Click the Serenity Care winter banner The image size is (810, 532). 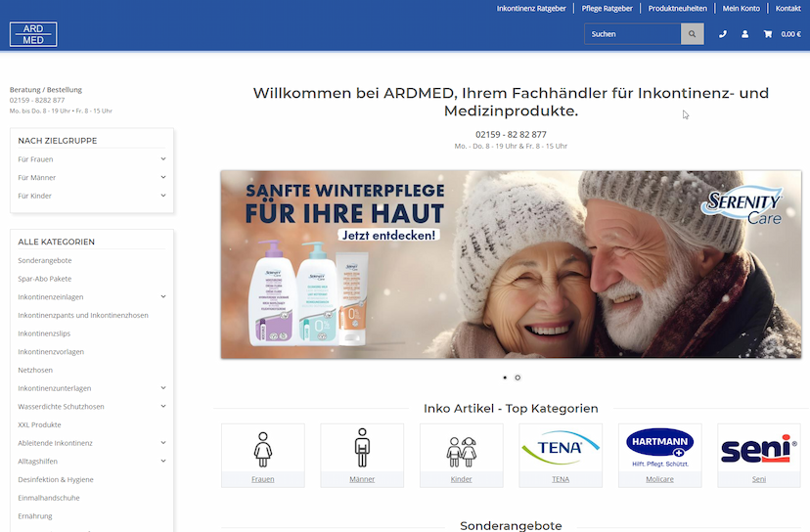tap(511, 264)
